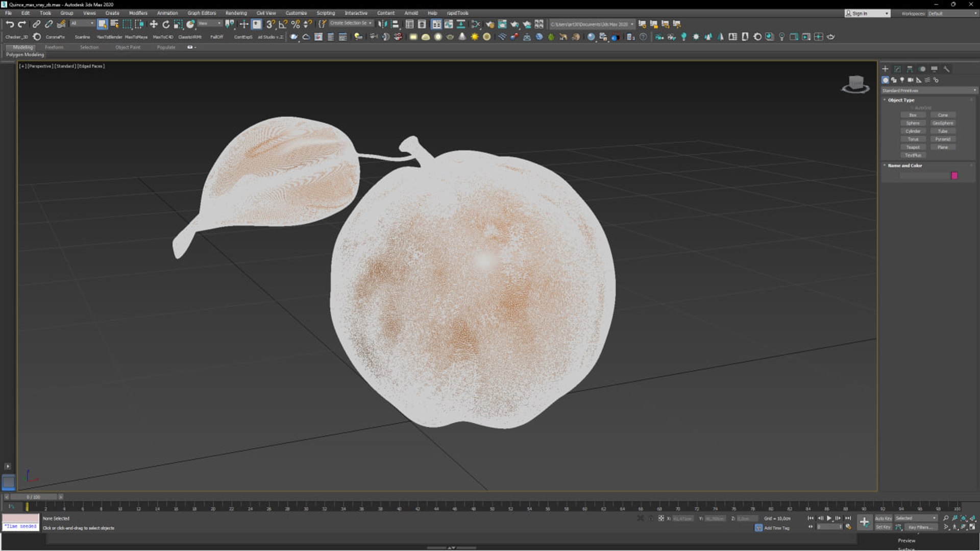Click the object name input field

924,176
